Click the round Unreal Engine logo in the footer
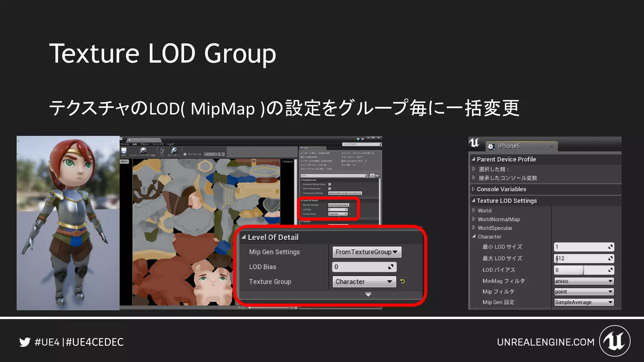The width and height of the screenshot is (644, 362). point(615,341)
